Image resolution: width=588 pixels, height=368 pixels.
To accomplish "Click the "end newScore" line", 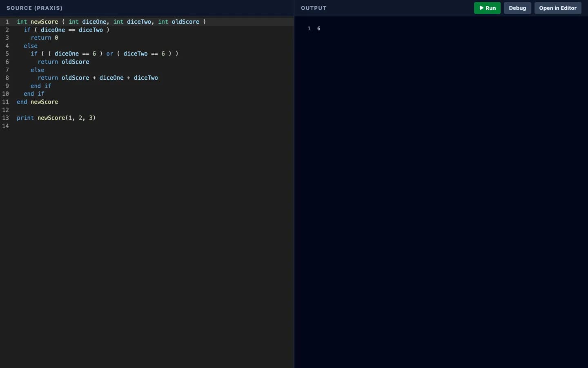I will (38, 102).
